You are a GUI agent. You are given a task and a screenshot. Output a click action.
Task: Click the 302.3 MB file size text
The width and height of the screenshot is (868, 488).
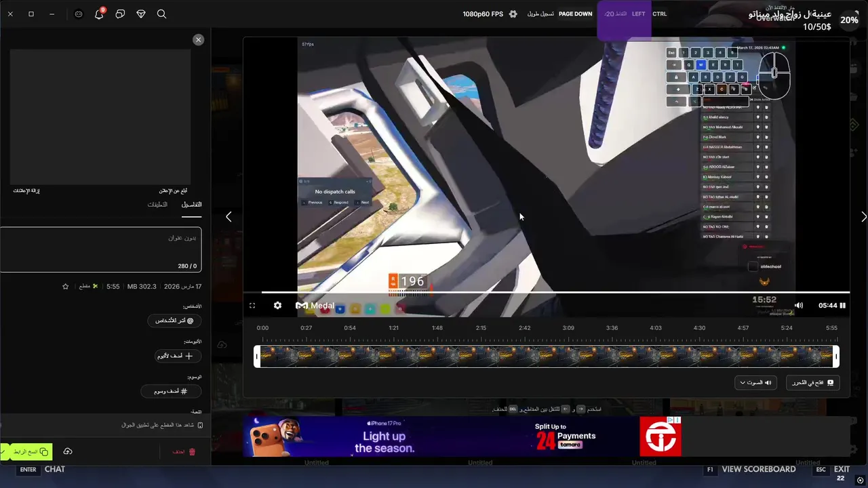pos(142,287)
